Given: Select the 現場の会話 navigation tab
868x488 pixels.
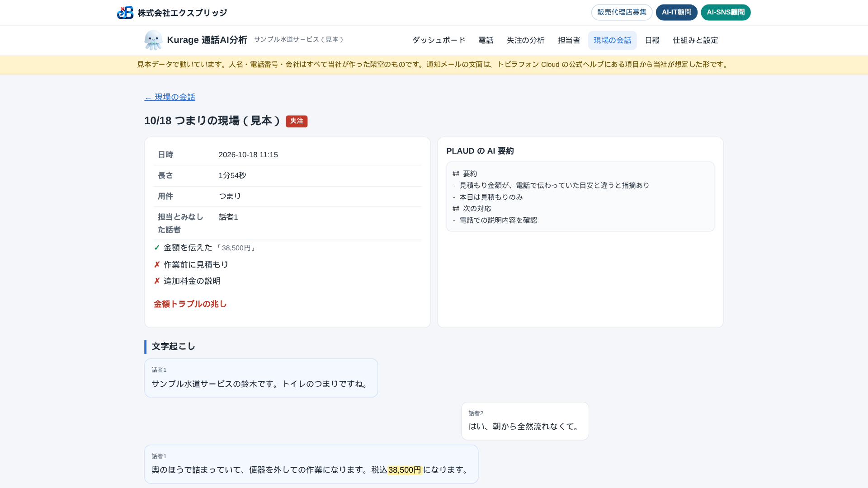Looking at the screenshot, I should (x=612, y=40).
